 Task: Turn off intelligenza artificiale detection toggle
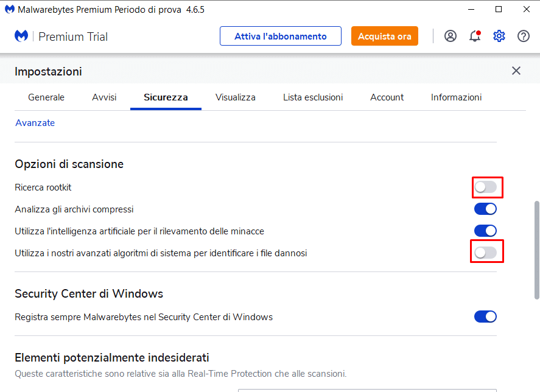(x=486, y=231)
